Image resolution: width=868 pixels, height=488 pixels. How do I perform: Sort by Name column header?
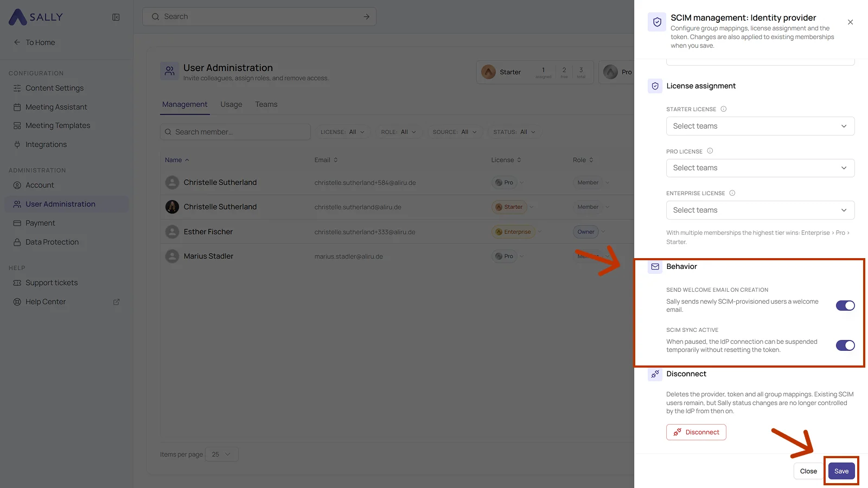pos(177,160)
